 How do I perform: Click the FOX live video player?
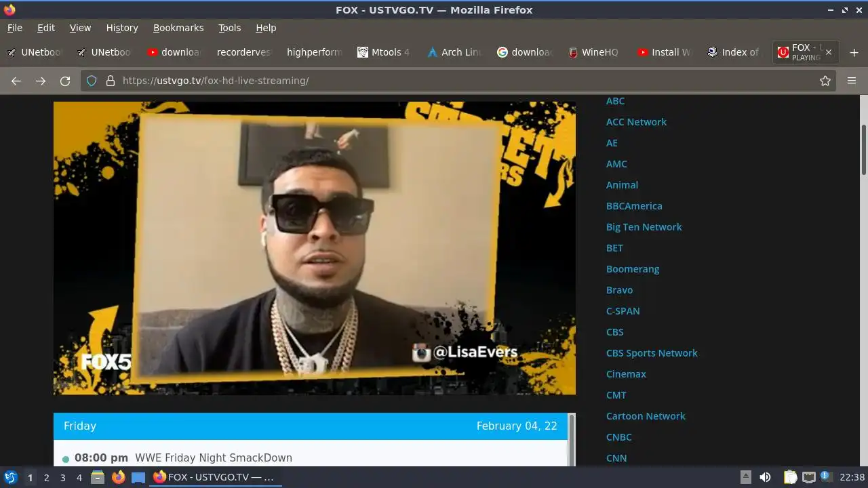click(x=315, y=248)
